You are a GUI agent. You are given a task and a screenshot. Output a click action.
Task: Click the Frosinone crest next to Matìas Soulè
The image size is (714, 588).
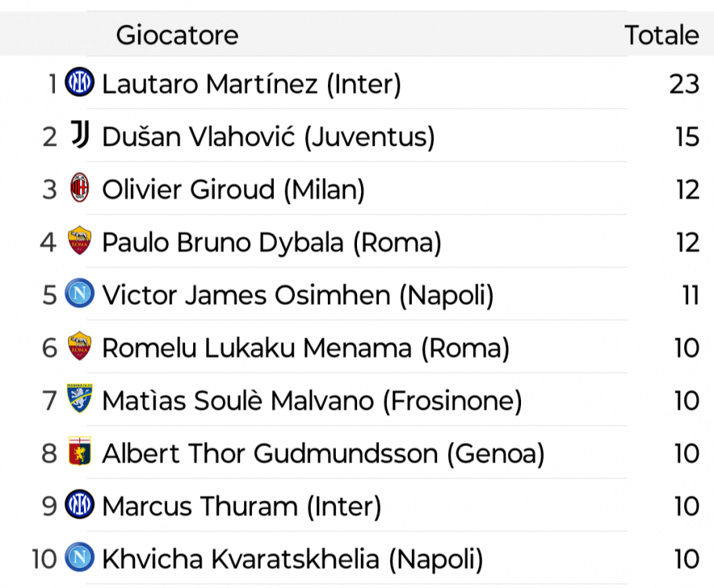(x=80, y=398)
